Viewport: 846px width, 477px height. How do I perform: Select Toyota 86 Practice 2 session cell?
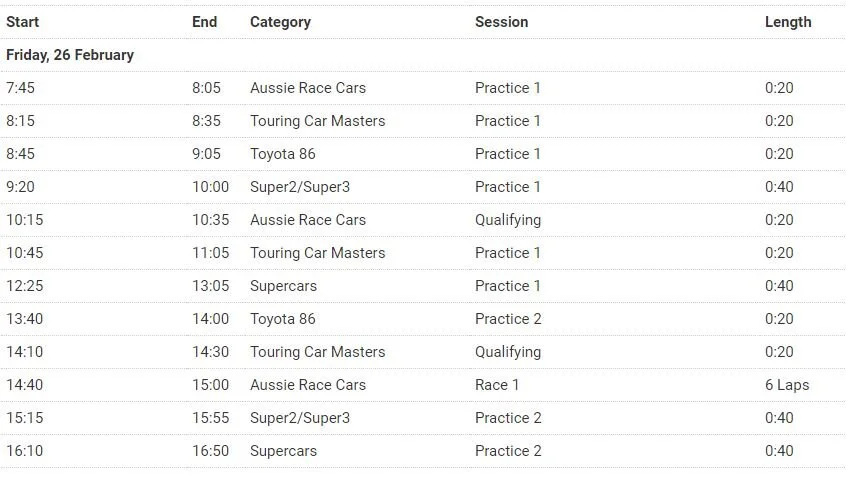pyautogui.click(x=508, y=319)
